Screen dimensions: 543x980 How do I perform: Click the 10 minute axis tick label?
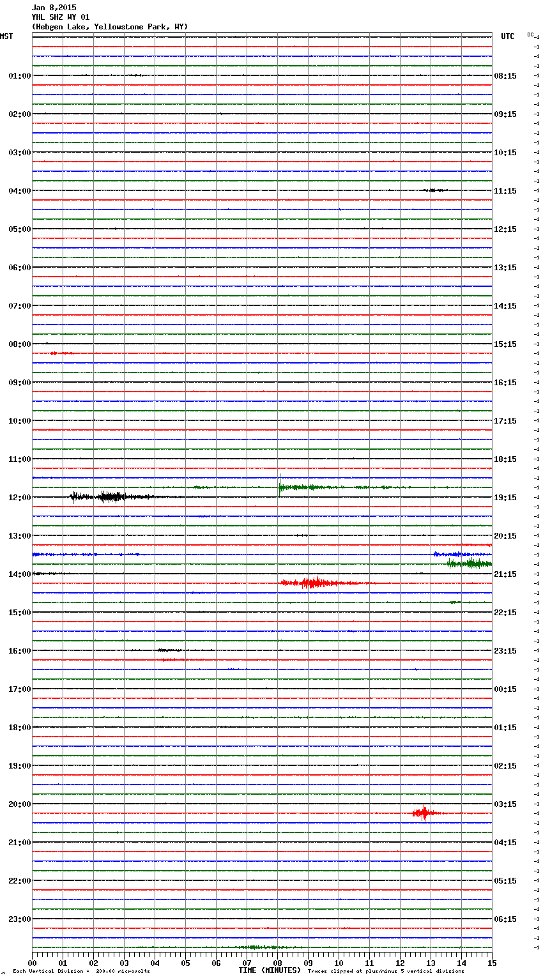tap(339, 963)
